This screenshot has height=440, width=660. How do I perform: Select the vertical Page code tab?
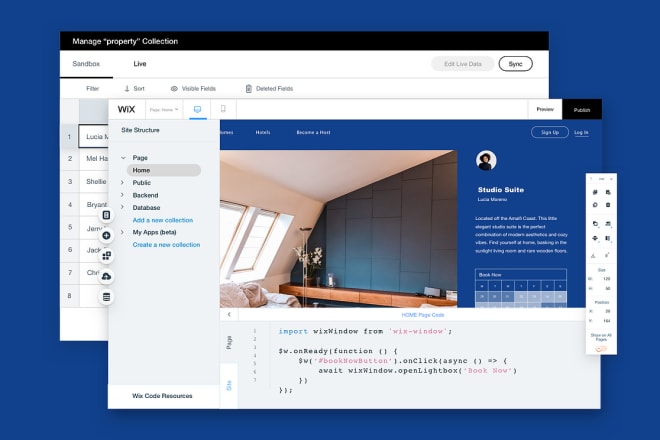pyautogui.click(x=229, y=342)
